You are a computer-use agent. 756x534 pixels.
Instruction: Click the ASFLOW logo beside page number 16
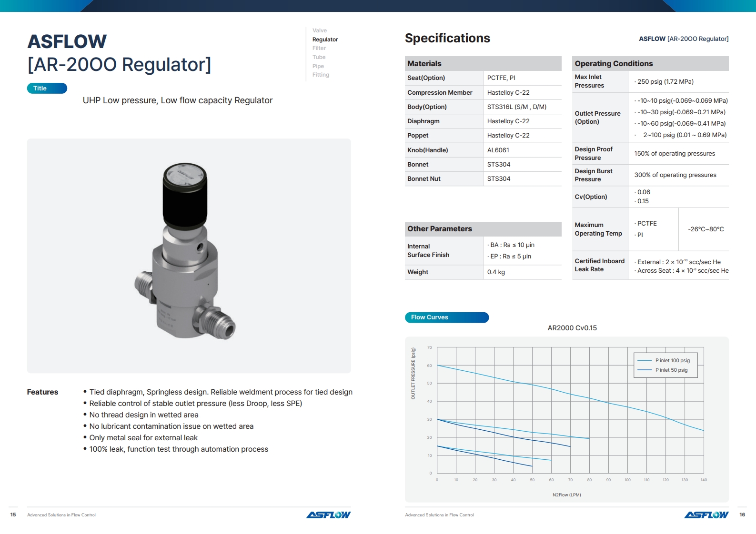pyautogui.click(x=706, y=514)
